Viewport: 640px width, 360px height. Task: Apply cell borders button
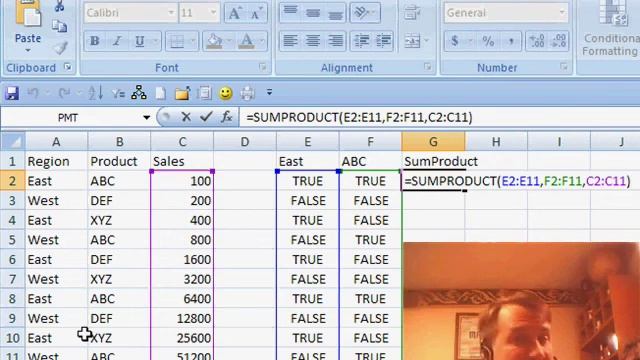(176, 41)
